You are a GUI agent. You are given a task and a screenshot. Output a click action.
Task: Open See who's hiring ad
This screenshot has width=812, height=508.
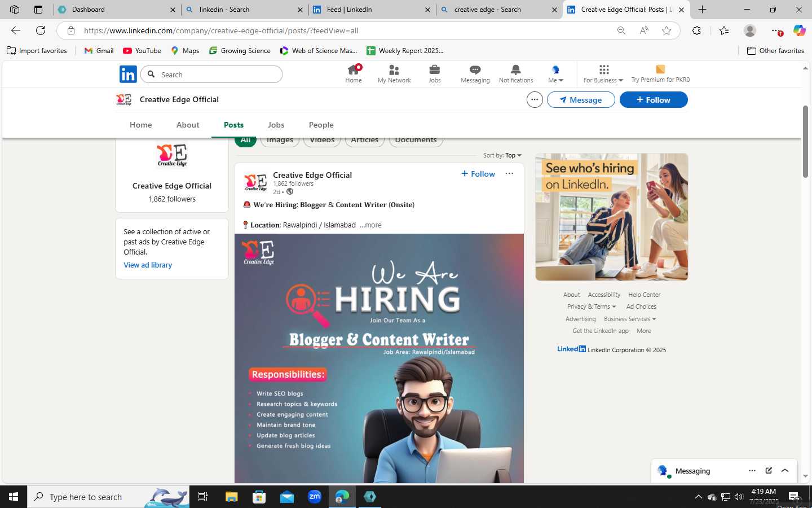click(611, 217)
